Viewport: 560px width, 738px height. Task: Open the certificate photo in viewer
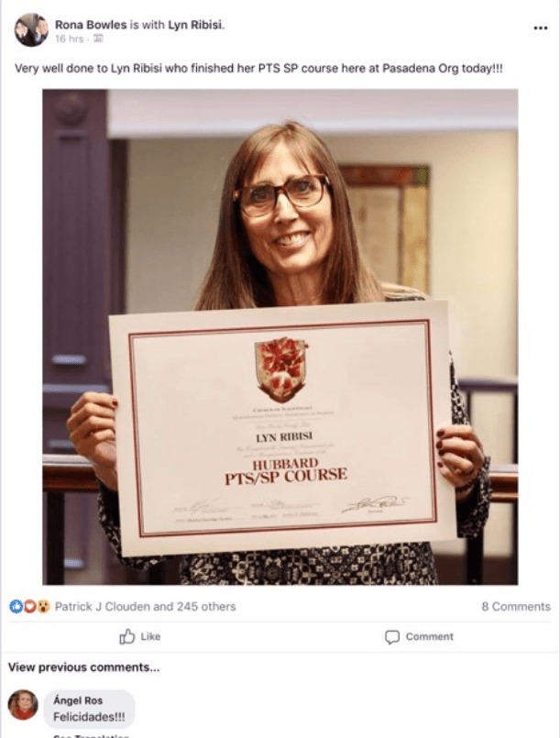coord(280,337)
